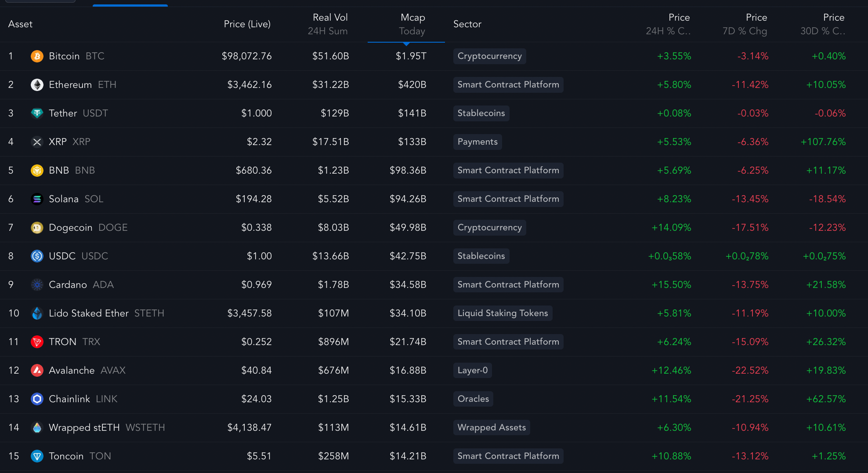Screen dimensions: 868x473
Task: Click Dogecoin's Cryptocurrency sector tag
Action: 489,228
